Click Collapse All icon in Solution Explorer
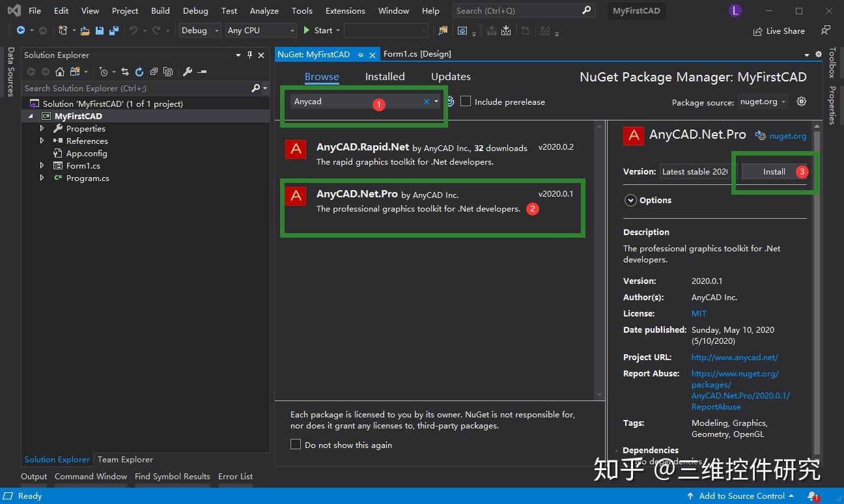844x504 pixels. [154, 72]
